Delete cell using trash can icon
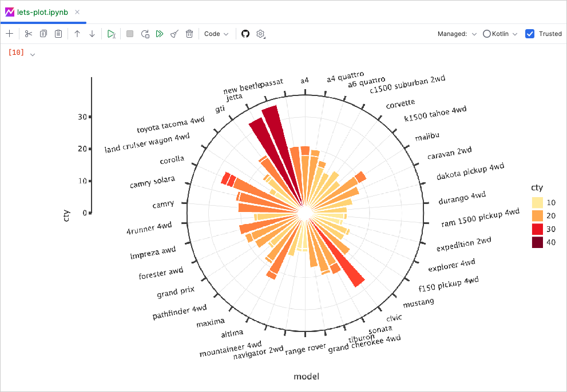Image resolution: width=567 pixels, height=392 pixels. [x=189, y=34]
